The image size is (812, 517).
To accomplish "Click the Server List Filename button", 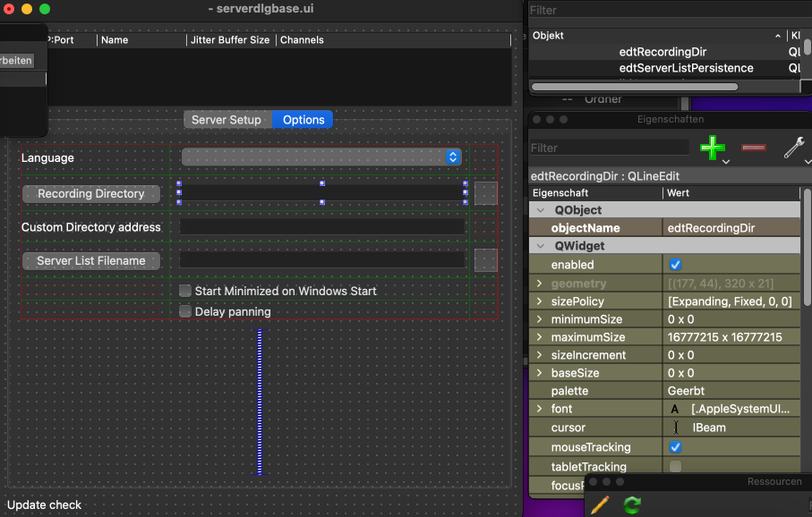I will coord(91,261).
